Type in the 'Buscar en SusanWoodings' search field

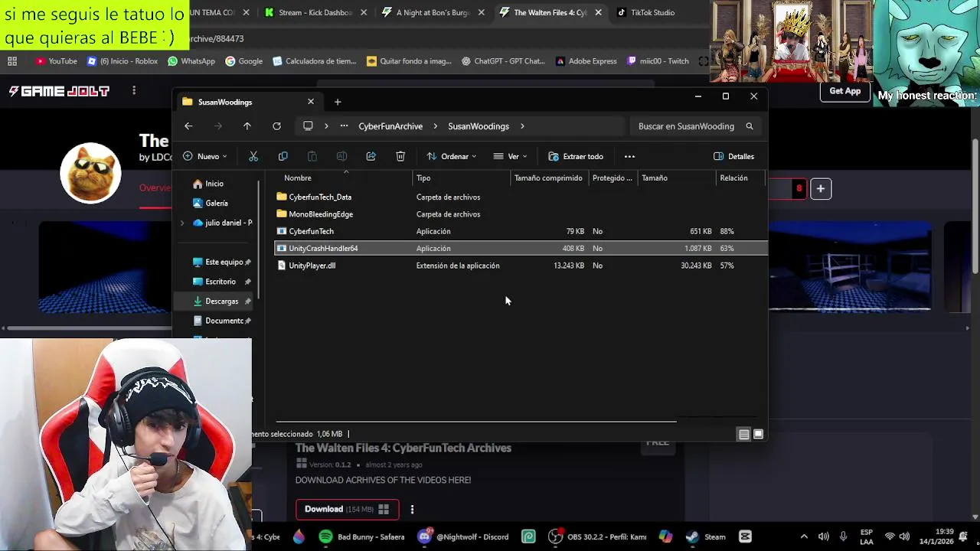click(695, 126)
